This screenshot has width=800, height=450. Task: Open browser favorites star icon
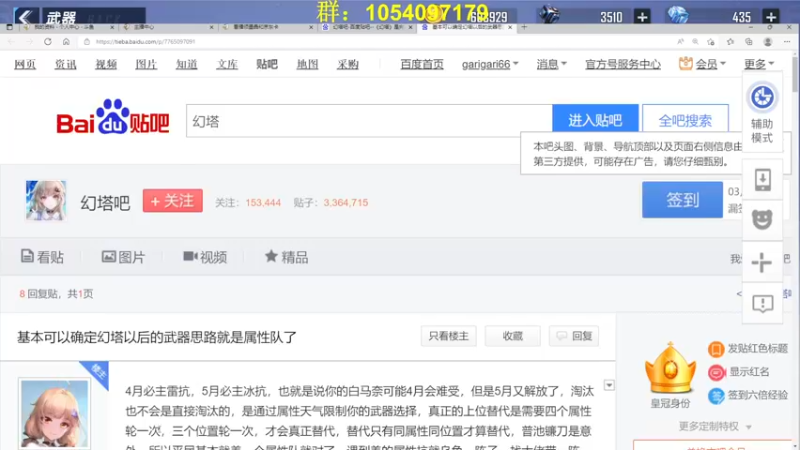[730, 41]
